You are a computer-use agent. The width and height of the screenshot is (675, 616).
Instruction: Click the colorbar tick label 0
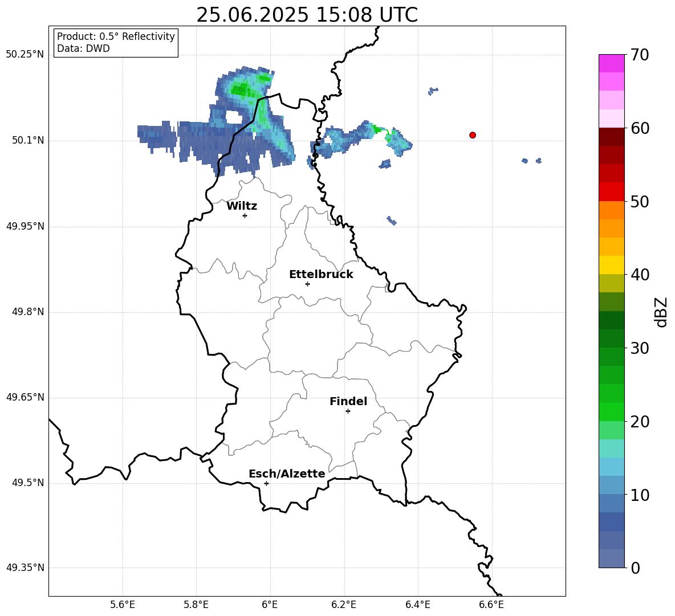click(635, 568)
